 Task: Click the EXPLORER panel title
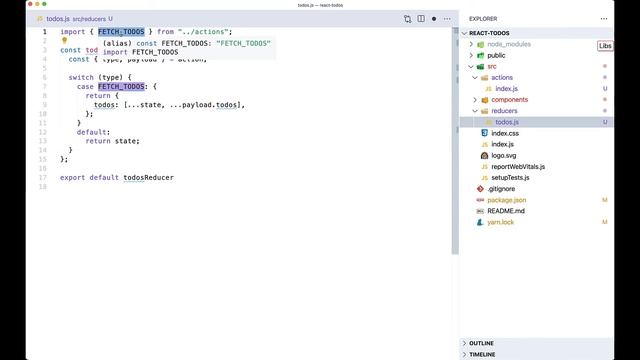[483, 19]
